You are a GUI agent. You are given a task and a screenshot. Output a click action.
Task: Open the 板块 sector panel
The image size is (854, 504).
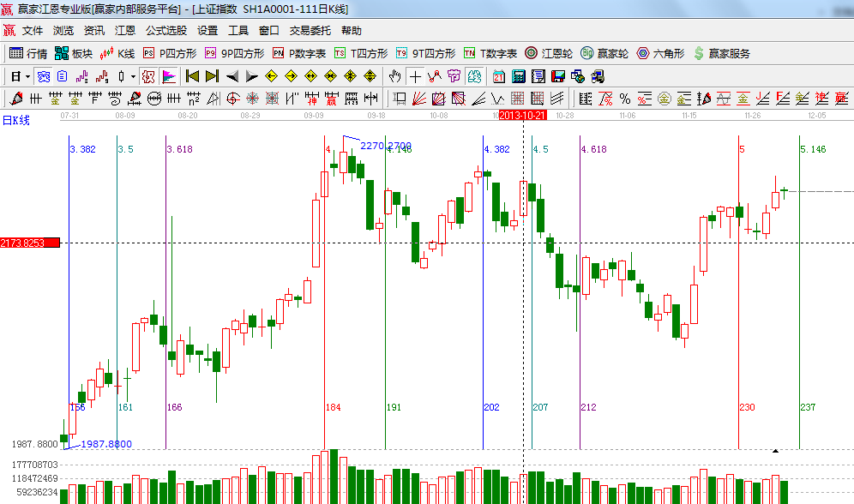click(73, 53)
